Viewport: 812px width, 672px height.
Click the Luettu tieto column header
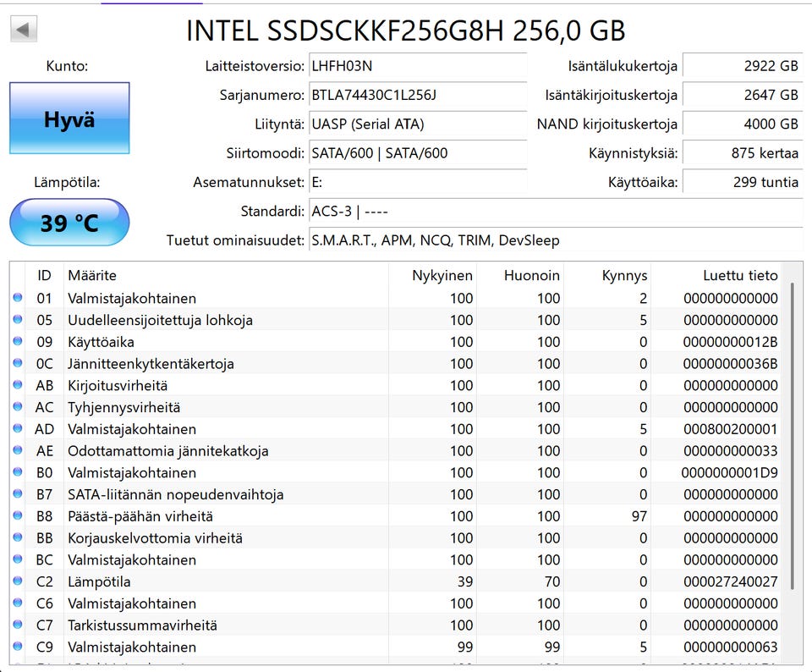739,275
